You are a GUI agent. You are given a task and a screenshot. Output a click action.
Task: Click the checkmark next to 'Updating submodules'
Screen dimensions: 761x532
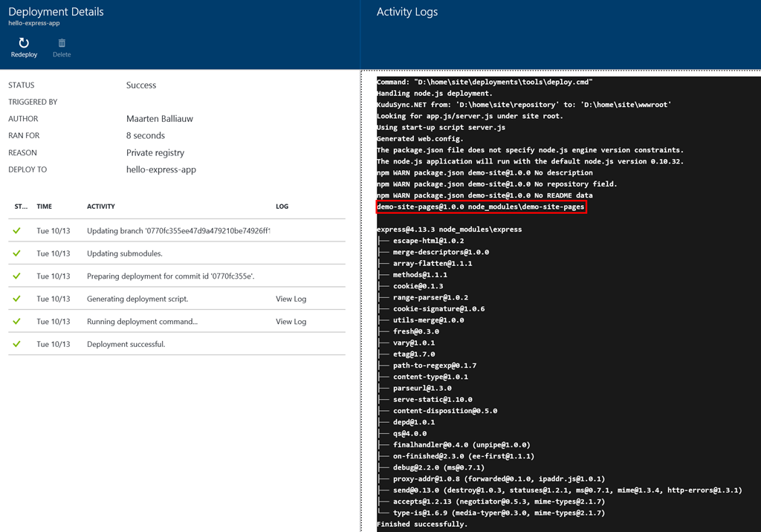tap(16, 252)
